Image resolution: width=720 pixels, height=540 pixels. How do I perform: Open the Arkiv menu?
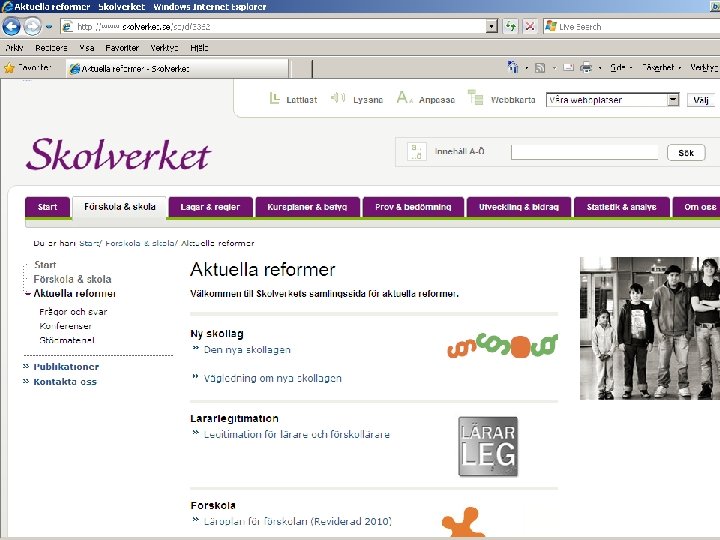pos(14,48)
